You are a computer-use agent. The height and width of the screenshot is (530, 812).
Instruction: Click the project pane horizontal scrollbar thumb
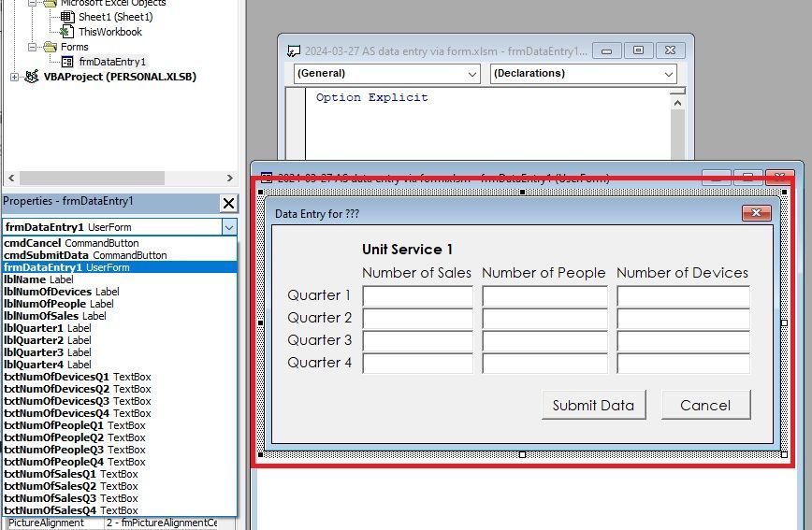[x=92, y=178]
